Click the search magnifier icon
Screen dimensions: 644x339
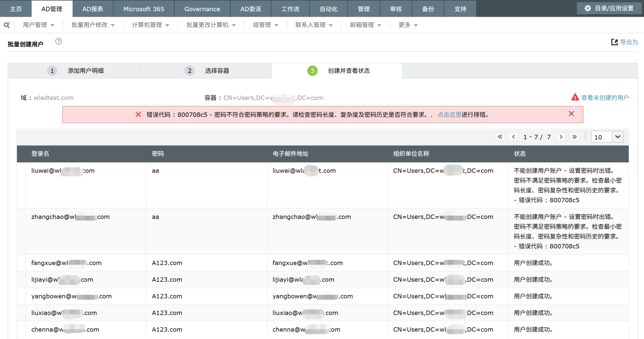tap(7, 25)
